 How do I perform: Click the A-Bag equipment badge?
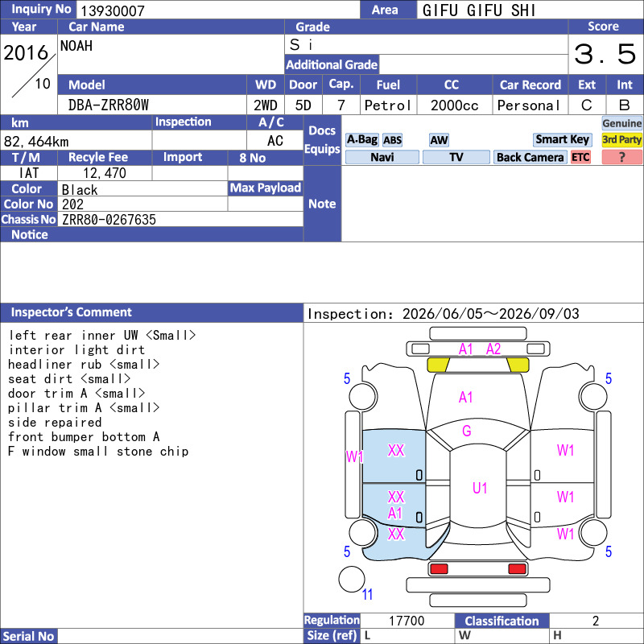361,140
